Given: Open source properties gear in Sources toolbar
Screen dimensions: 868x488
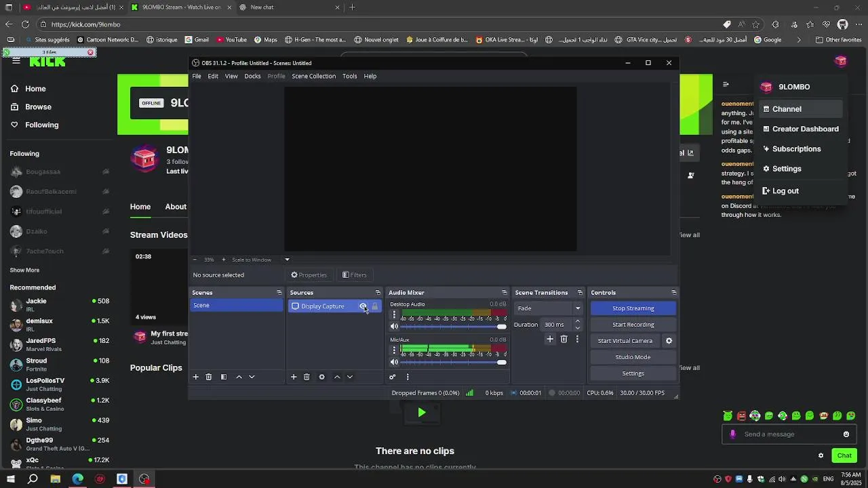Looking at the screenshot, I should tap(321, 377).
